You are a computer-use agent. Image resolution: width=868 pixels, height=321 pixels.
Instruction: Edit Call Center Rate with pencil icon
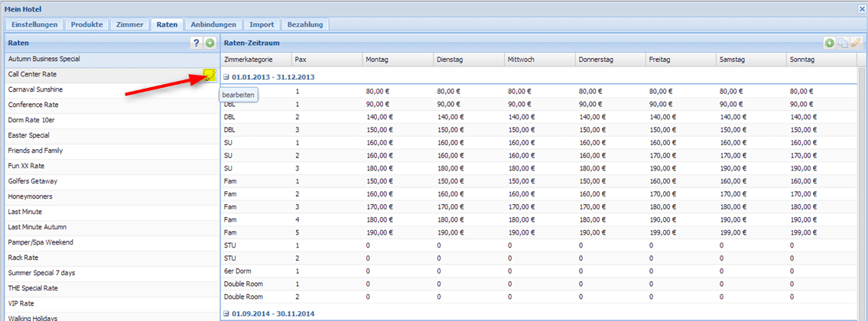[209, 75]
